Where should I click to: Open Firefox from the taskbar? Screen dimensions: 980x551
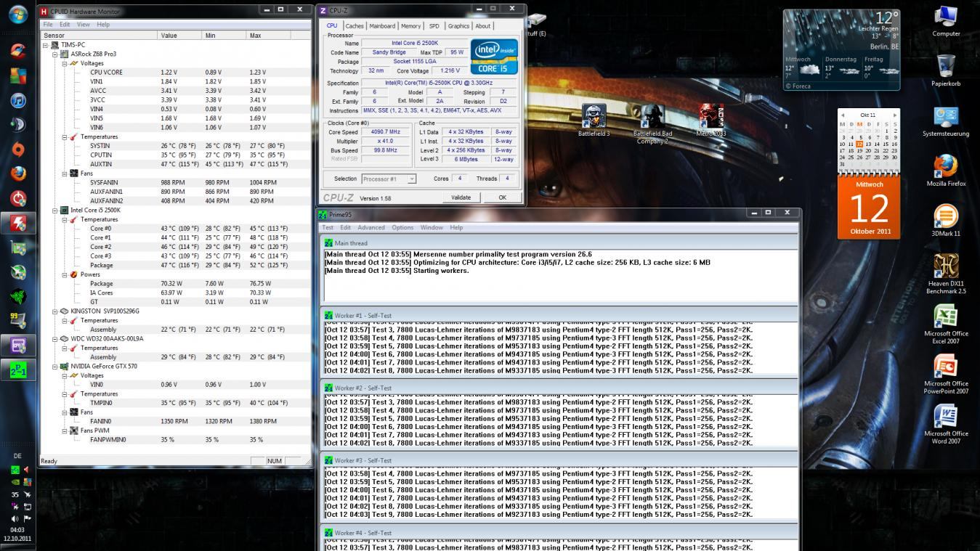tap(18, 174)
